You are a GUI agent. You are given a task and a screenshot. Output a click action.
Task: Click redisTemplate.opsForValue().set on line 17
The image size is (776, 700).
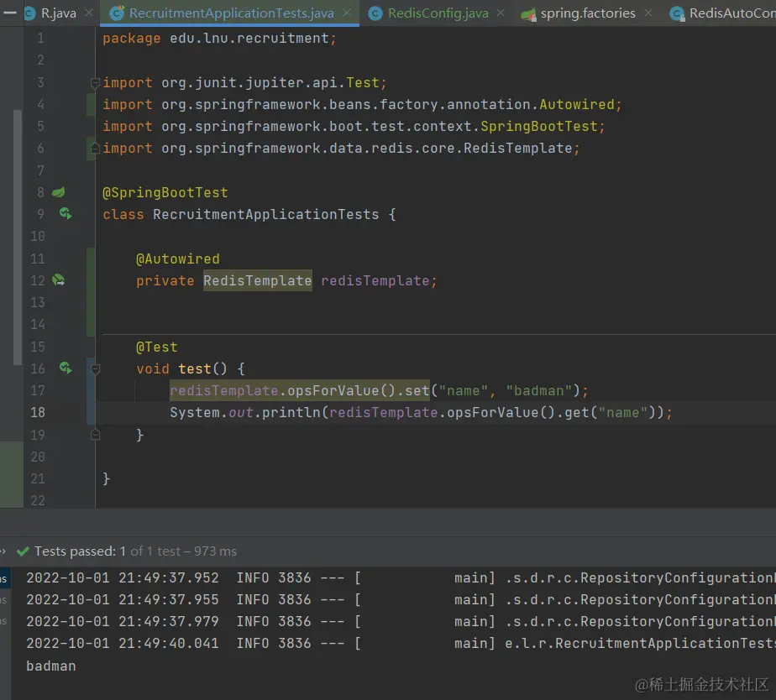[x=300, y=391]
